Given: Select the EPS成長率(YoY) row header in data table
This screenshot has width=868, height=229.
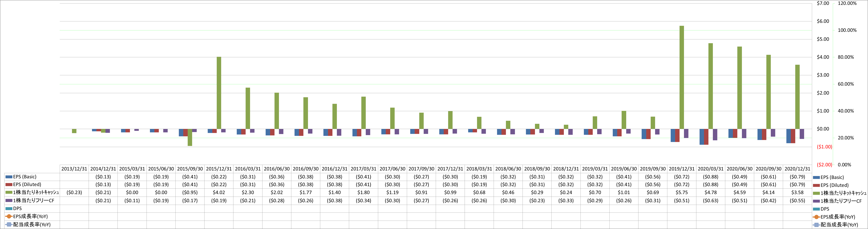Looking at the screenshot, I should coord(32,216).
